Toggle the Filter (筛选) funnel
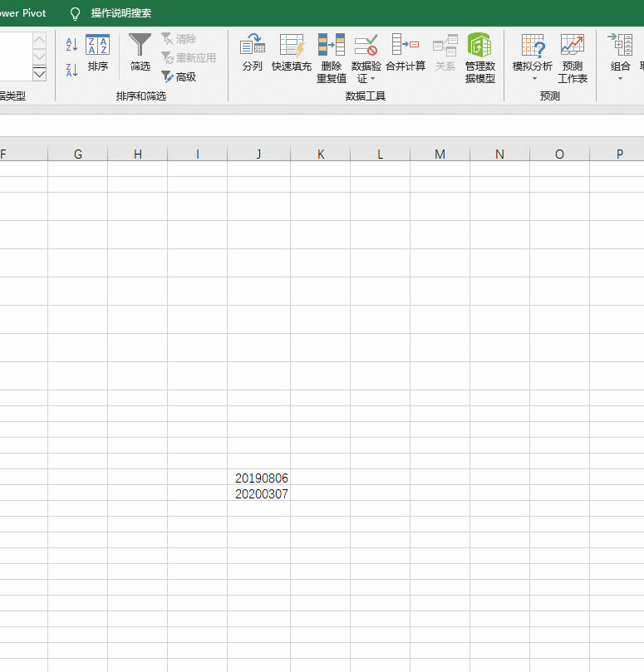Screen dimensions: 644x672 pyautogui.click(x=140, y=52)
